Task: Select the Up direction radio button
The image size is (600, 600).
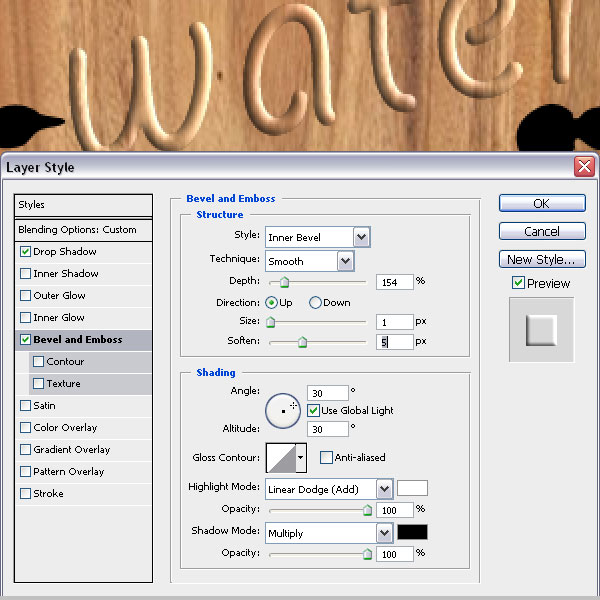Action: 271,303
